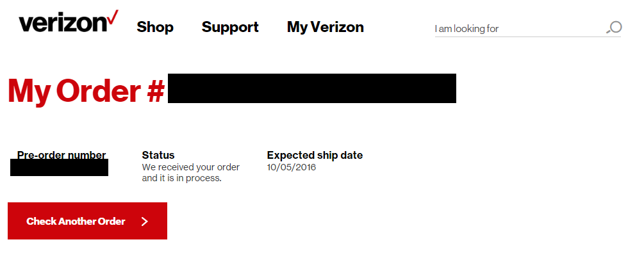Click the Check Another Order button

coord(88,221)
